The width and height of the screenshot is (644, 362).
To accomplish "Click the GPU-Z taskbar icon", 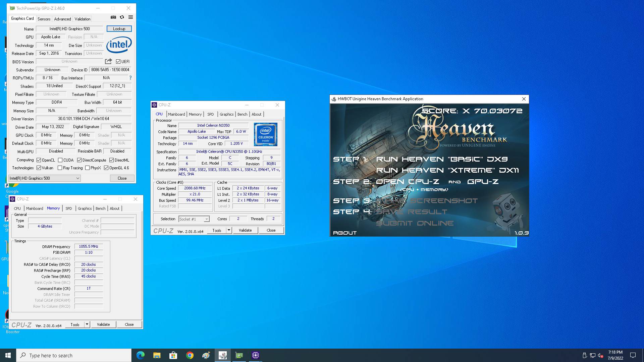I will (x=239, y=355).
